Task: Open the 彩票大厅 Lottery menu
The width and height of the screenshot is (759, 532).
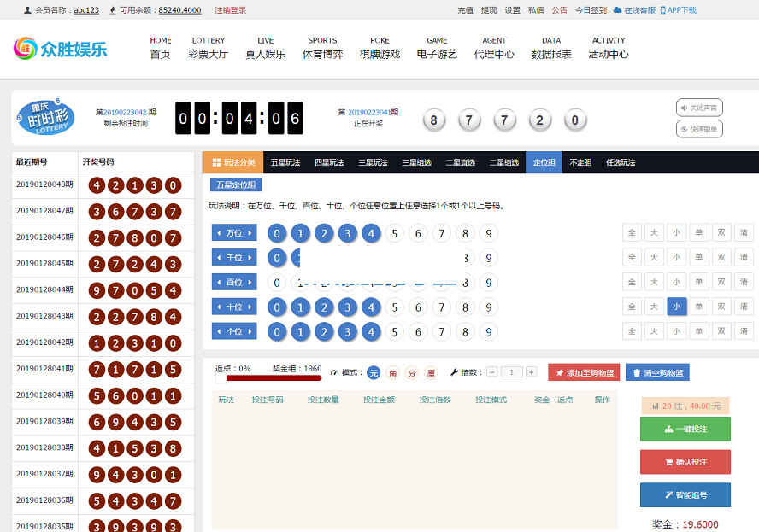Action: tap(209, 48)
